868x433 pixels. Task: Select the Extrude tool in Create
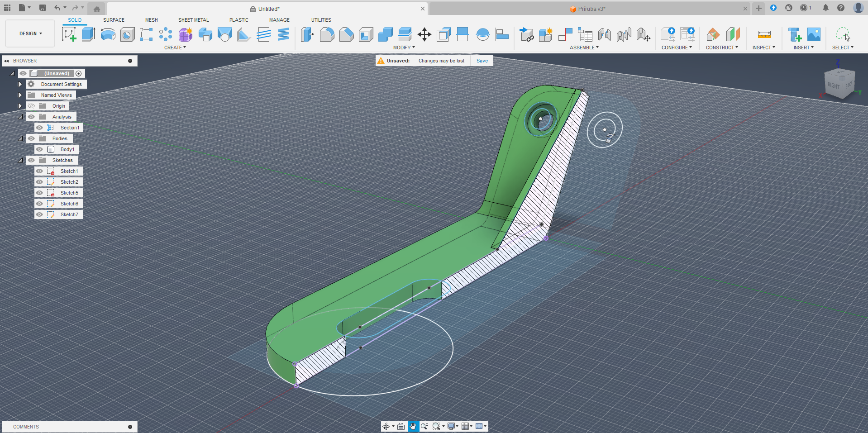point(89,34)
